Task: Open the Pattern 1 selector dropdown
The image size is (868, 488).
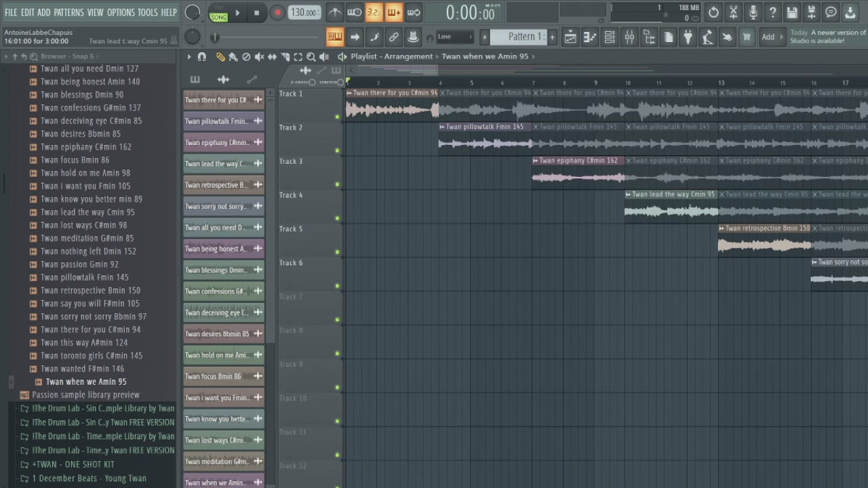Action: pyautogui.click(x=519, y=37)
